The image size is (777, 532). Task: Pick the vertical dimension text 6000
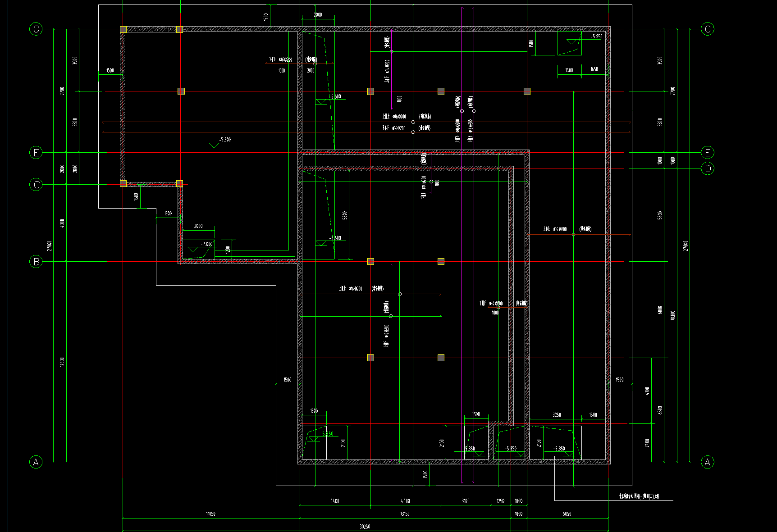(660, 310)
